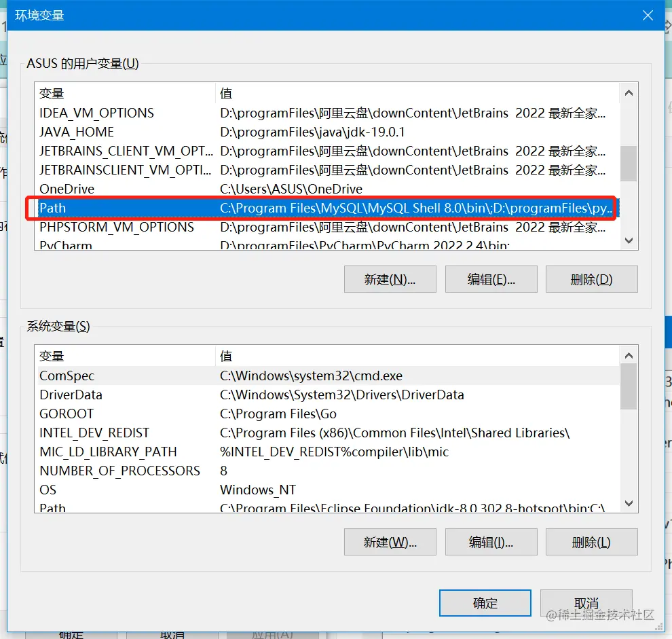The image size is (672, 639).
Task: Click the C:\Users\ASUS\OneDrive value
Action: (291, 189)
